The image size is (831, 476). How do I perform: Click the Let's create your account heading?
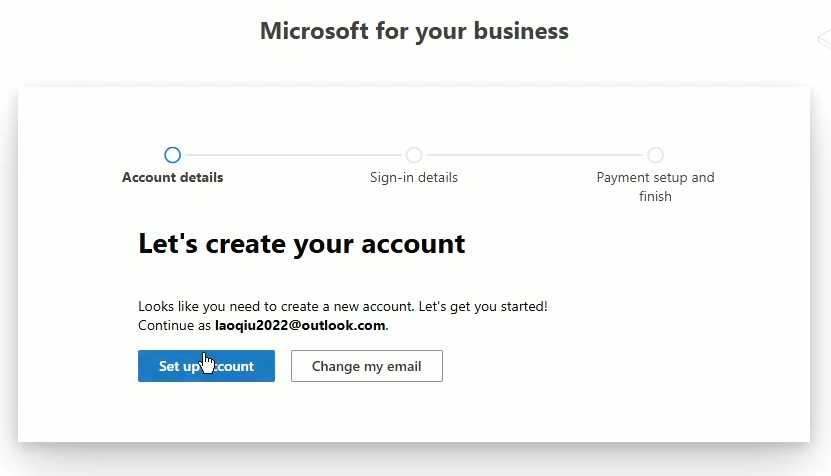click(301, 243)
